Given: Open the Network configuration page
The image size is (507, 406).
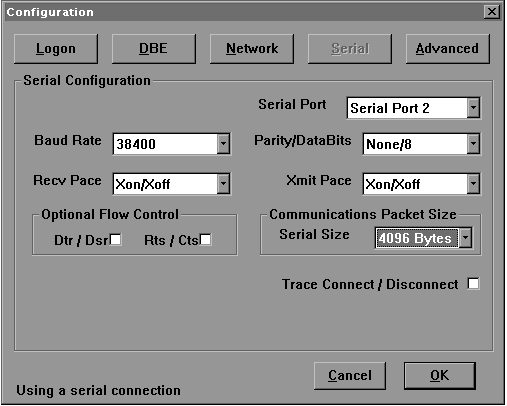Looking at the screenshot, I should point(252,49).
